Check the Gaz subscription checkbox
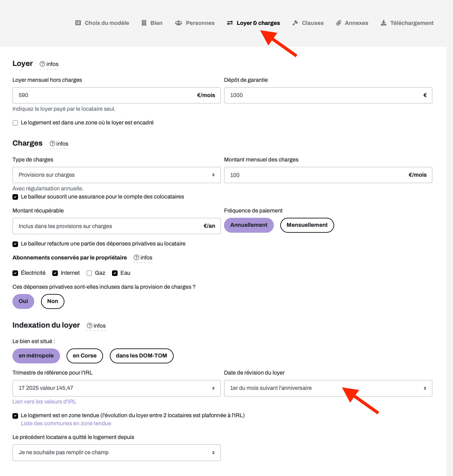Screen dimensions: 453x476 (89, 273)
